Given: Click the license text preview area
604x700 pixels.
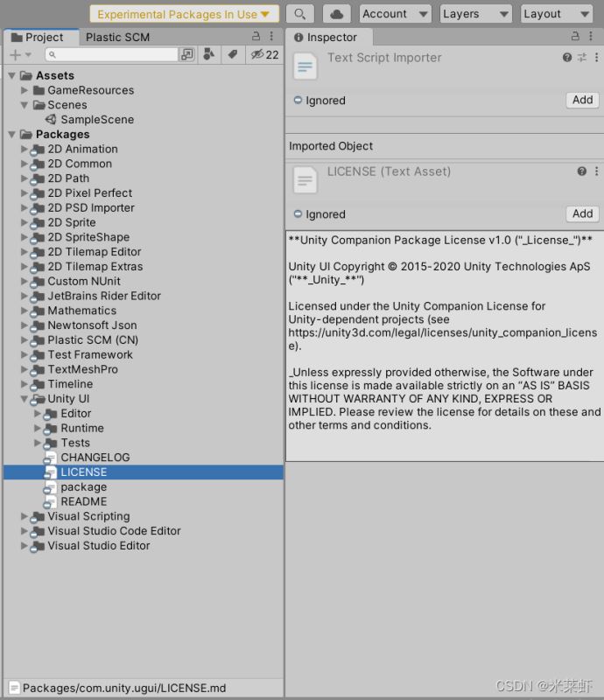Looking at the screenshot, I should click(x=445, y=346).
